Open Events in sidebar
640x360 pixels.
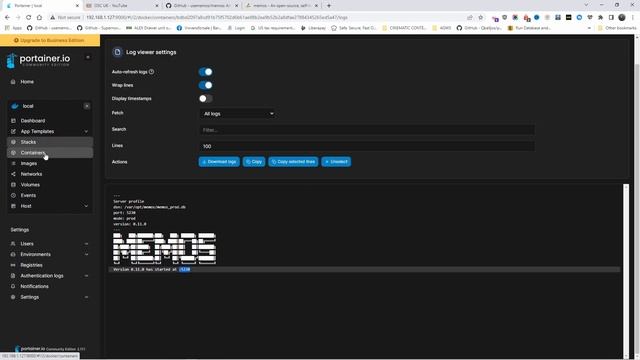coord(28,195)
